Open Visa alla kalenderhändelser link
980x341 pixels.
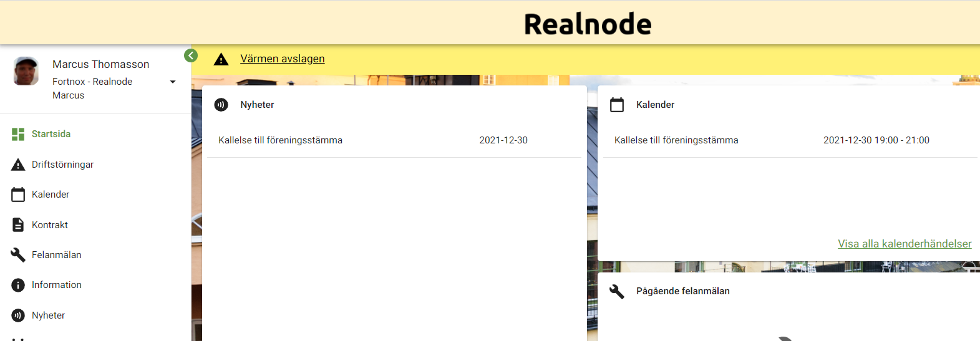(905, 244)
